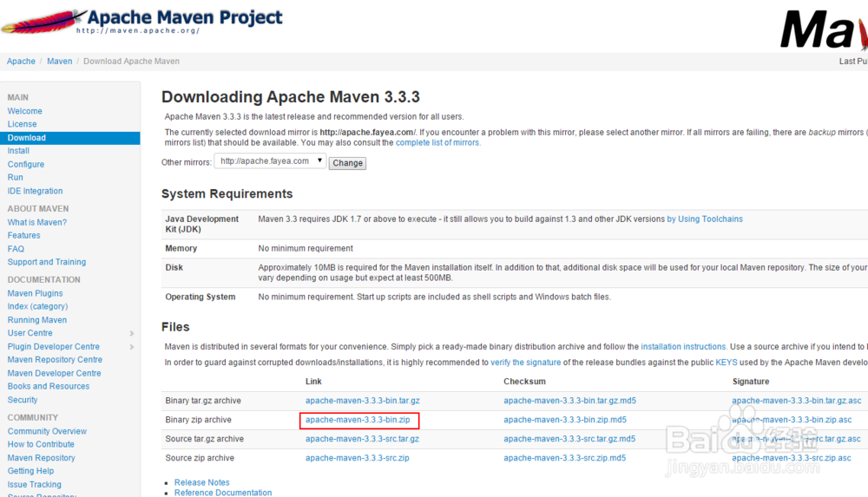
Task: Open the Release Notes link
Action: point(201,482)
